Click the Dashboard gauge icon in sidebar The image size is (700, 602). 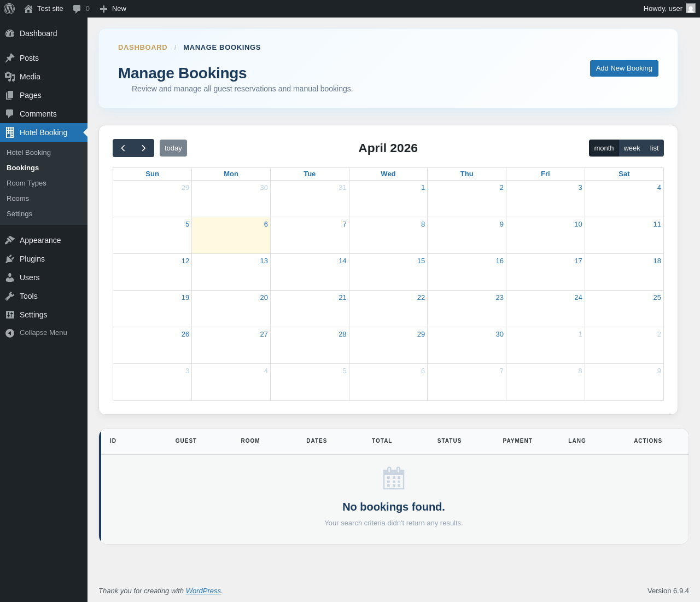coord(10,33)
